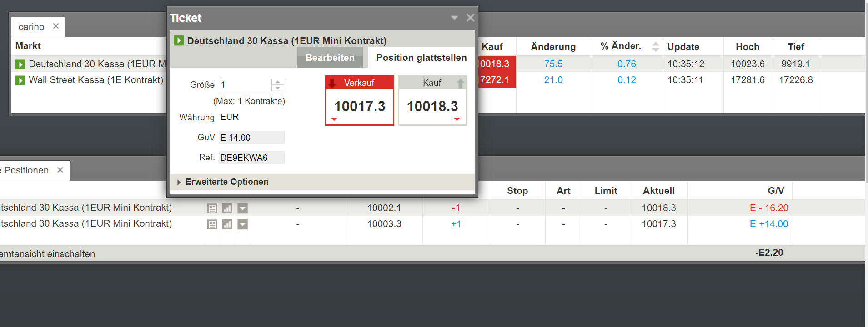
Task: Click the red Kauf price 0018.3 cell
Action: click(x=497, y=64)
